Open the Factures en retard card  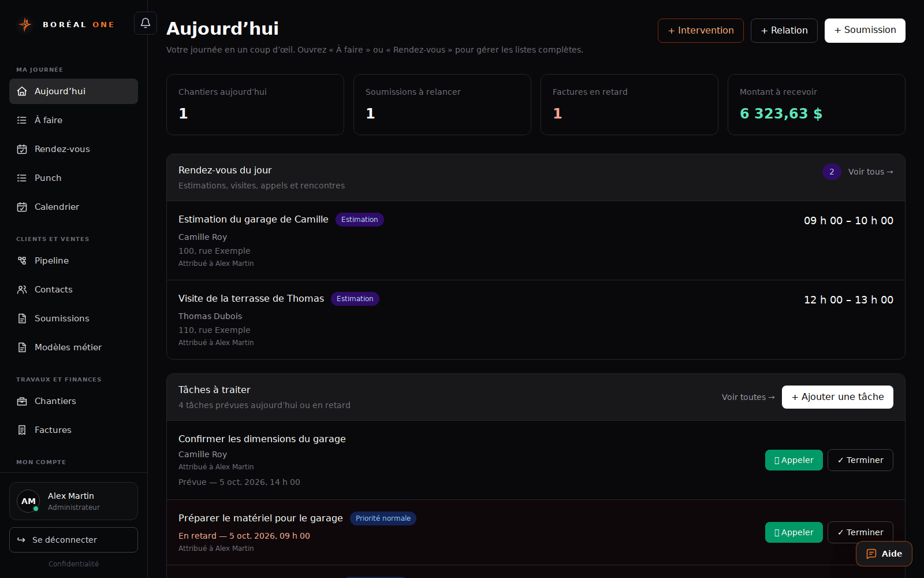[629, 105]
